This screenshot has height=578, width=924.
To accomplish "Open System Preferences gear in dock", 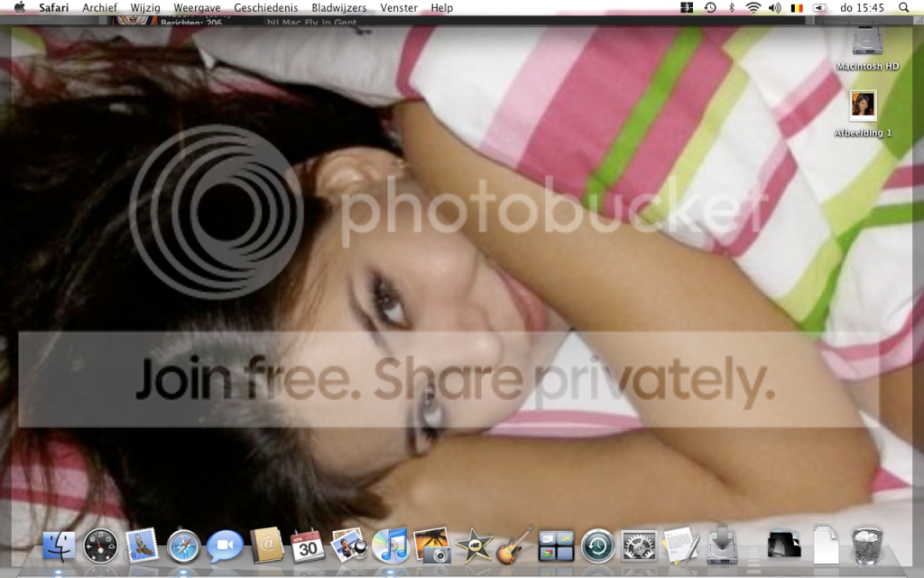I will pyautogui.click(x=640, y=546).
